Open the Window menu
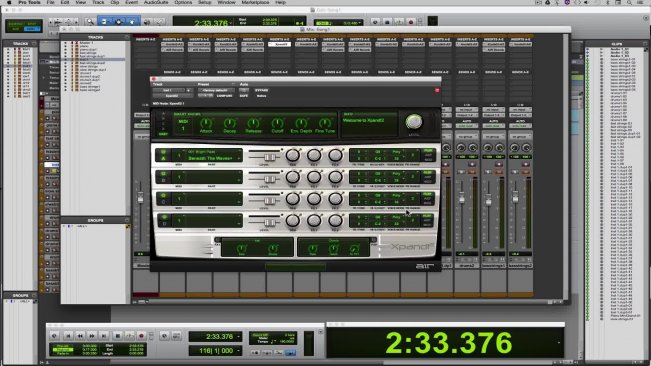The image size is (651, 366). [226, 2]
